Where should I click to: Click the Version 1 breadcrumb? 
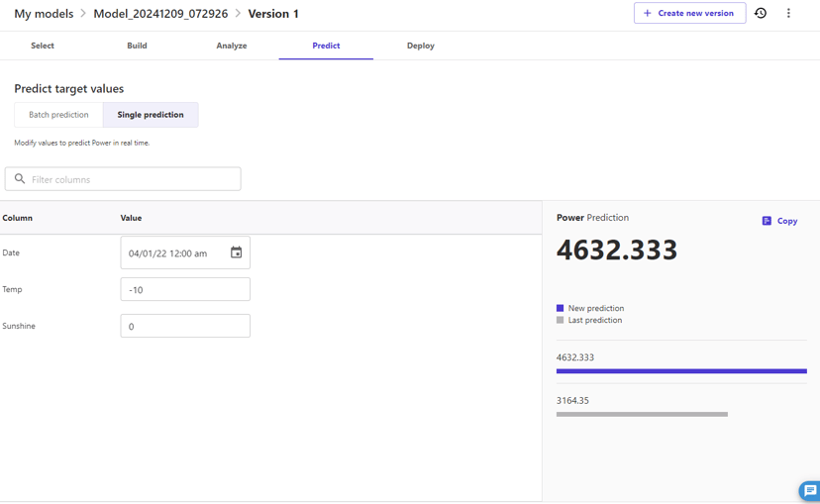point(273,14)
